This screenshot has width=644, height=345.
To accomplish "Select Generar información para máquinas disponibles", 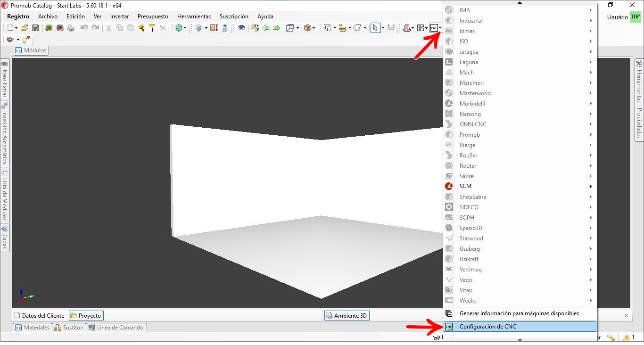I will [x=520, y=313].
